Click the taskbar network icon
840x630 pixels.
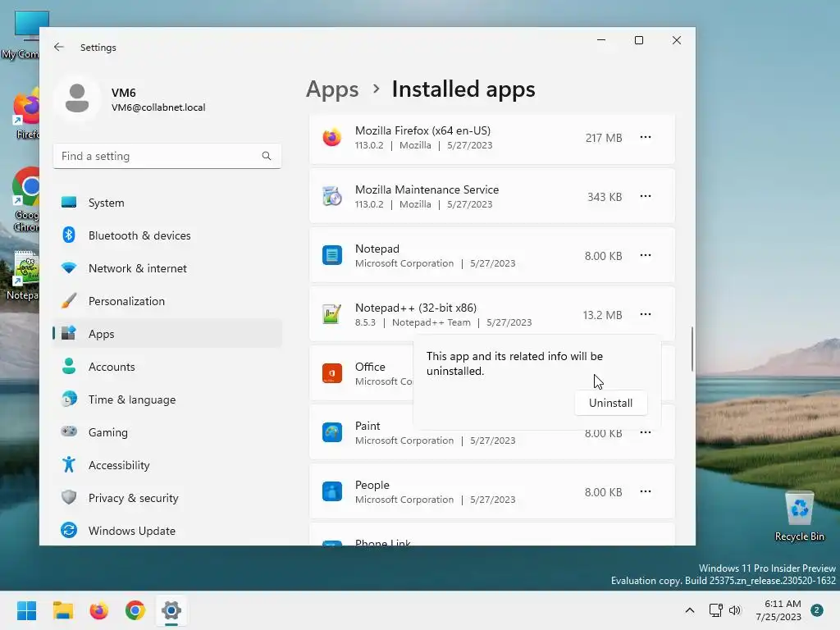coord(715,610)
